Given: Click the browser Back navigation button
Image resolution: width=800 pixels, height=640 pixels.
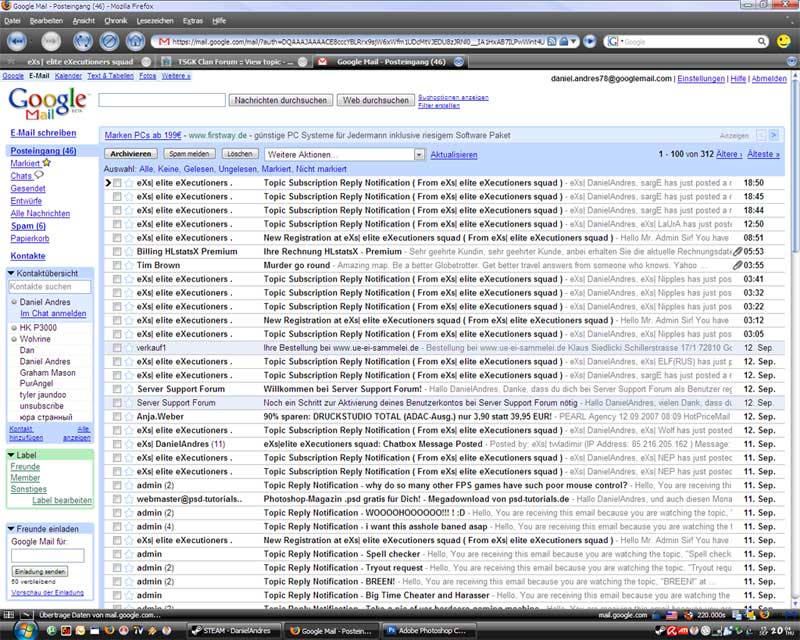Looking at the screenshot, I should (18, 41).
